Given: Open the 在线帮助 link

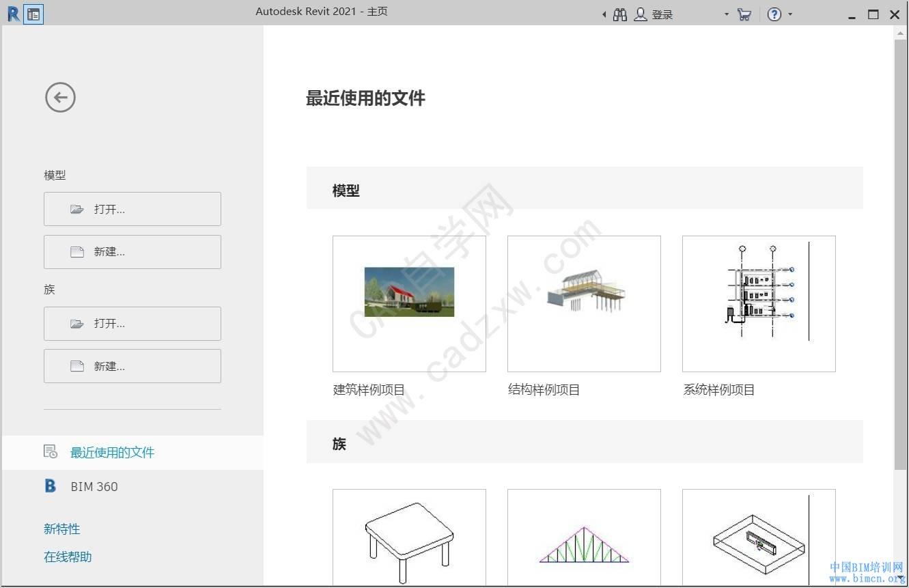Looking at the screenshot, I should click(68, 557).
